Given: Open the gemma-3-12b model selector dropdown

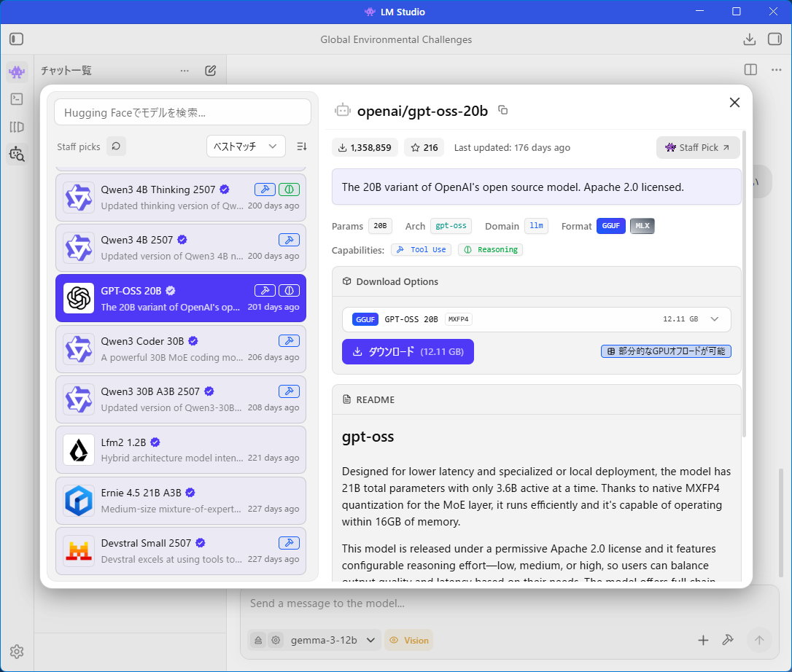Looking at the screenshot, I should pyautogui.click(x=332, y=641).
